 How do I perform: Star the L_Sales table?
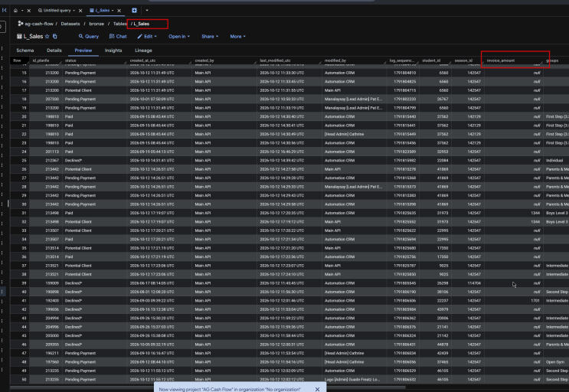click(47, 36)
